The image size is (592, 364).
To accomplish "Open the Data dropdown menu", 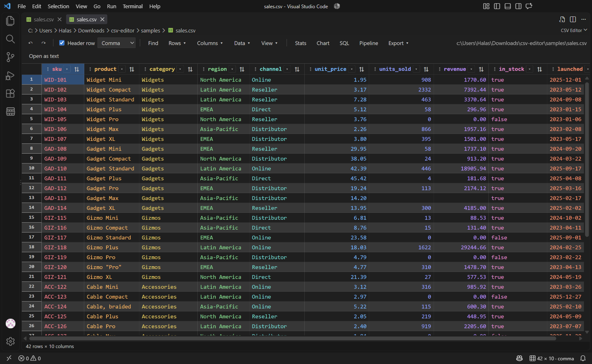I will point(242,43).
